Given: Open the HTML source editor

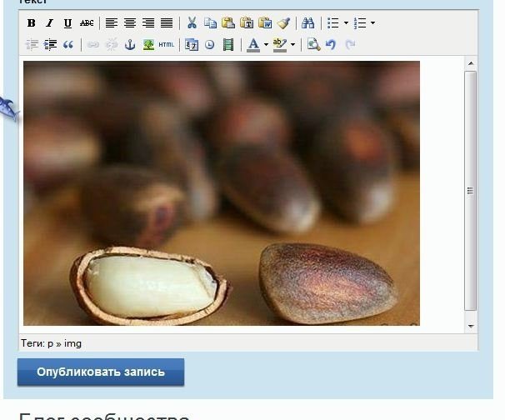Looking at the screenshot, I should [167, 45].
